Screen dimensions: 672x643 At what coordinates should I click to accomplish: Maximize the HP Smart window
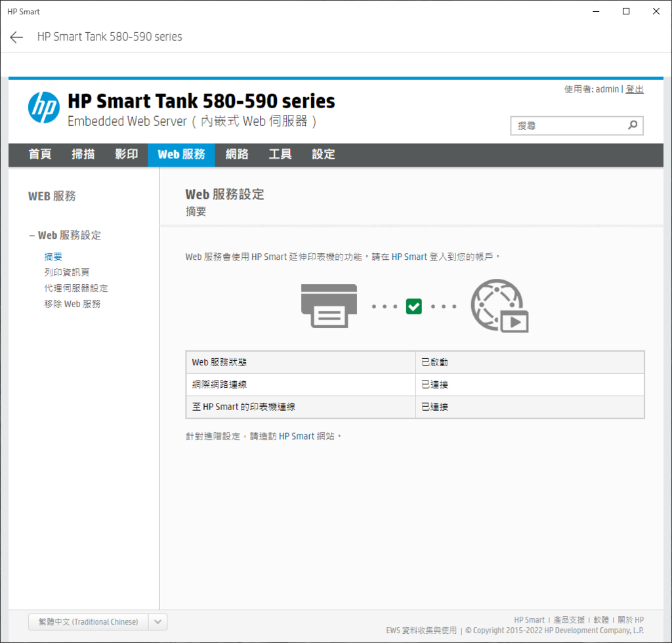coord(626,12)
